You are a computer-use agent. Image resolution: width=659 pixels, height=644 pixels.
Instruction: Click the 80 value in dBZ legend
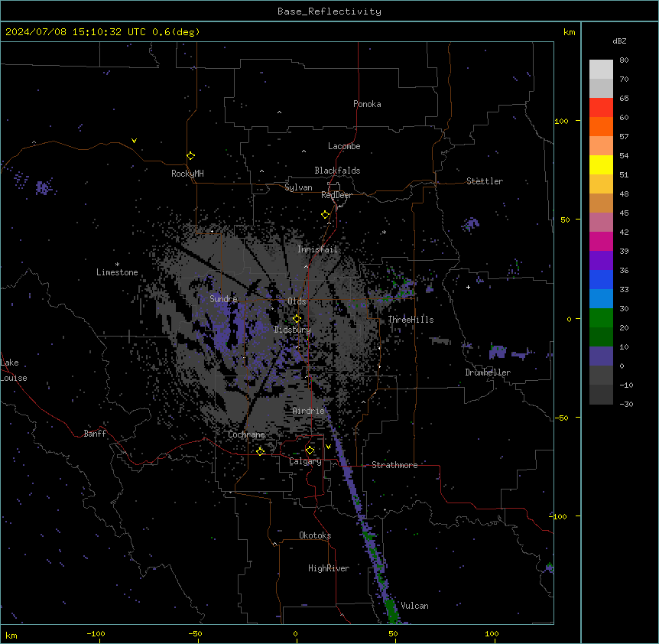click(624, 60)
